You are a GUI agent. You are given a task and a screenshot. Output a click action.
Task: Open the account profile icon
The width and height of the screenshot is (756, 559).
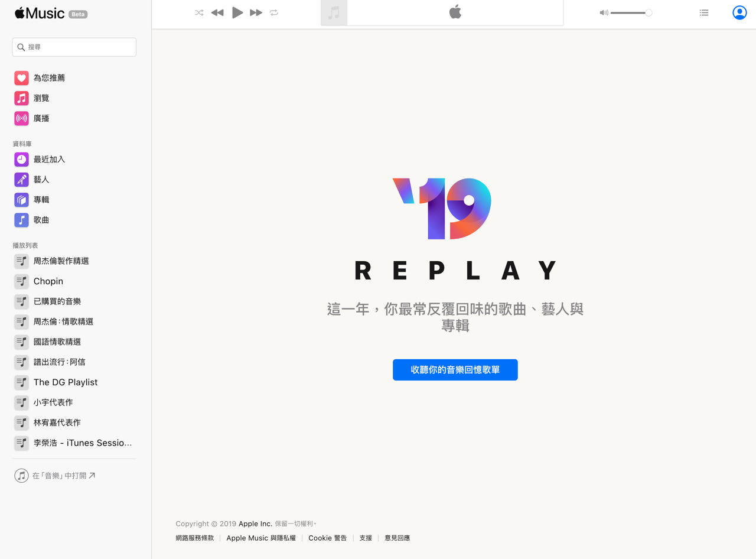[x=739, y=12]
